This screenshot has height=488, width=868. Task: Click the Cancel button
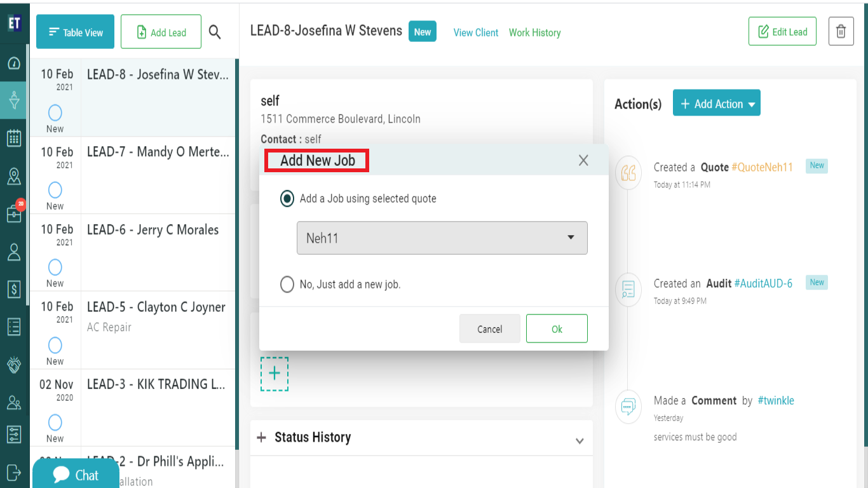pos(490,329)
